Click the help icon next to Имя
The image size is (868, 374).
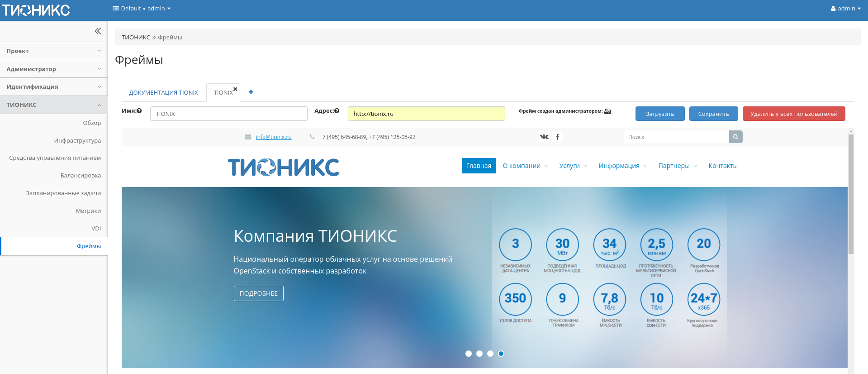click(139, 111)
